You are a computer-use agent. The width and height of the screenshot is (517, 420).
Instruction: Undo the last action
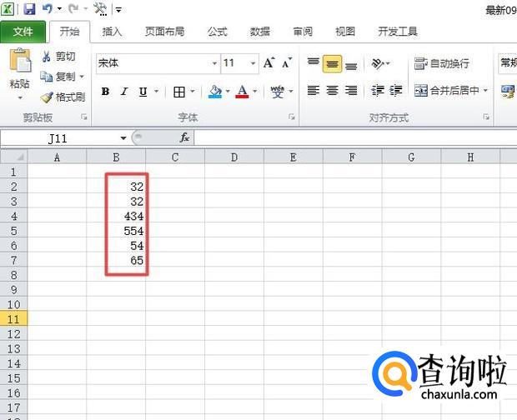coord(48,9)
